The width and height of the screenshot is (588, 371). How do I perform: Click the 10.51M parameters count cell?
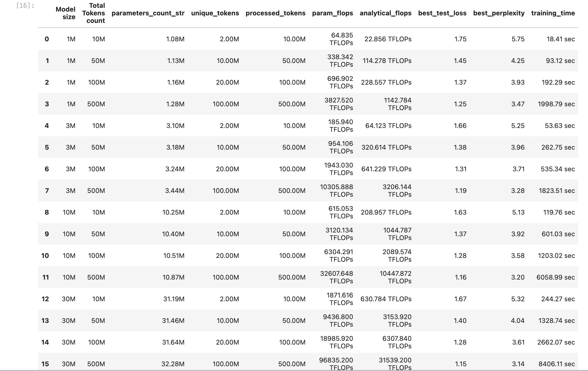tap(174, 256)
